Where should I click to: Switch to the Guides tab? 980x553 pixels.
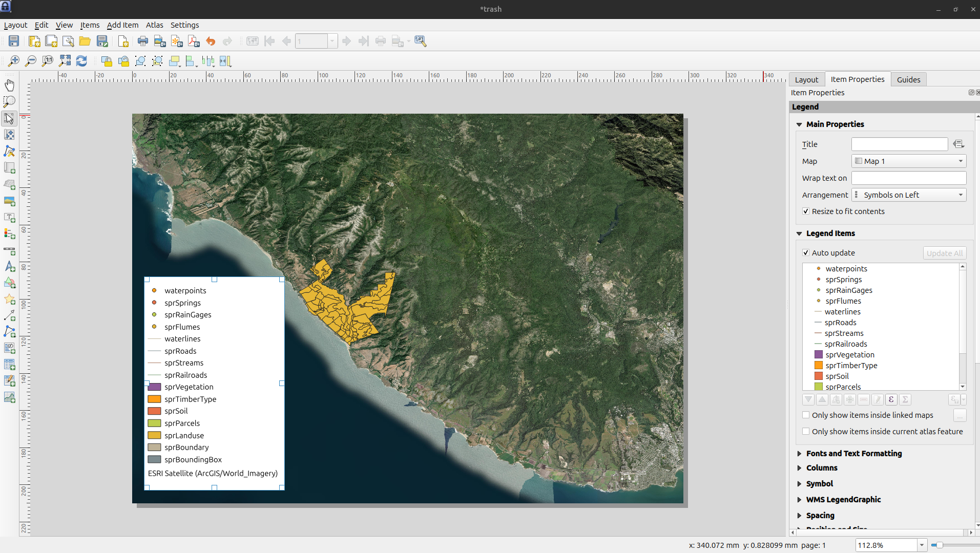(908, 79)
